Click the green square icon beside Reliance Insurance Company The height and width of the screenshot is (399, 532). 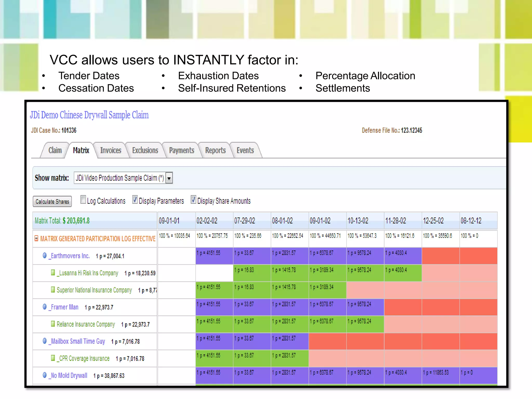(x=53, y=324)
